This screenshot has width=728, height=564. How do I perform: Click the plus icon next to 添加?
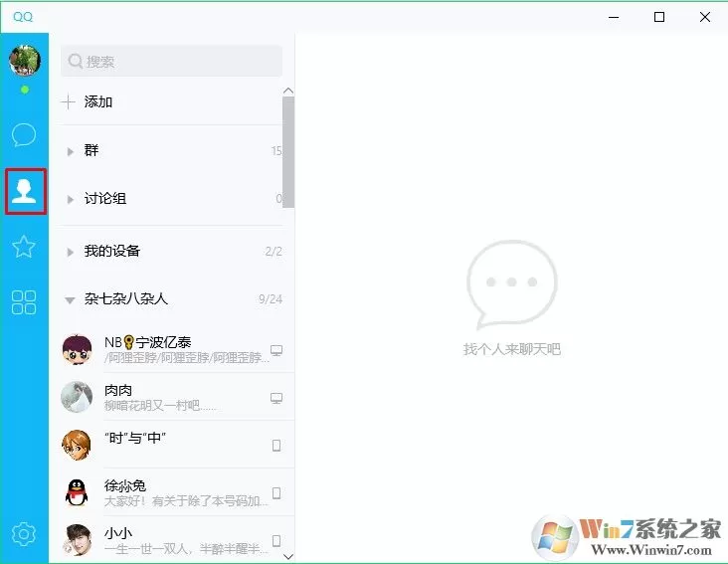[x=69, y=101]
